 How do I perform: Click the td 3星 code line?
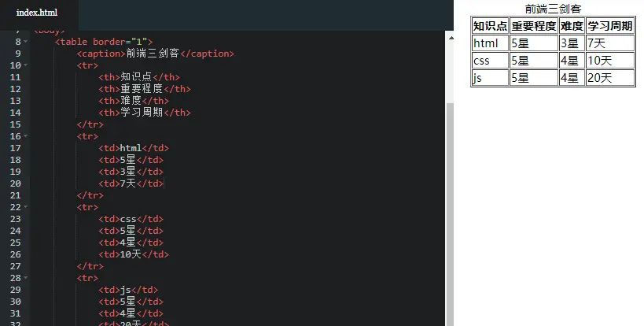coord(131,172)
